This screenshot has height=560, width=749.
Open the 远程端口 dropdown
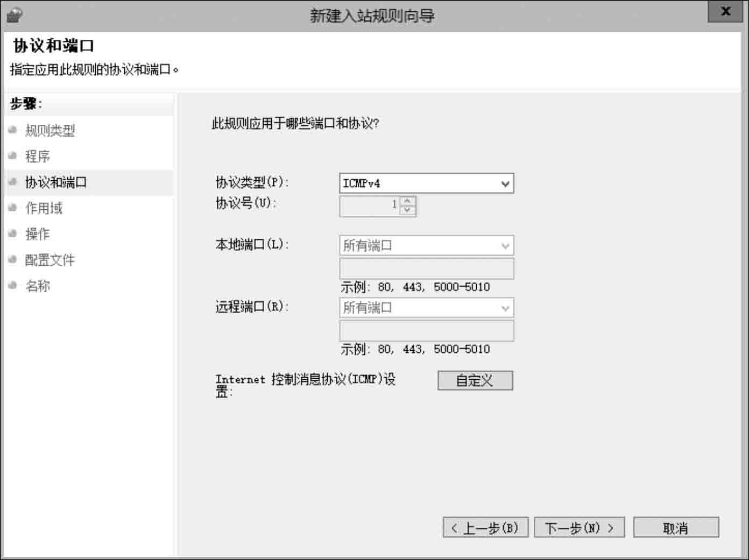[426, 308]
